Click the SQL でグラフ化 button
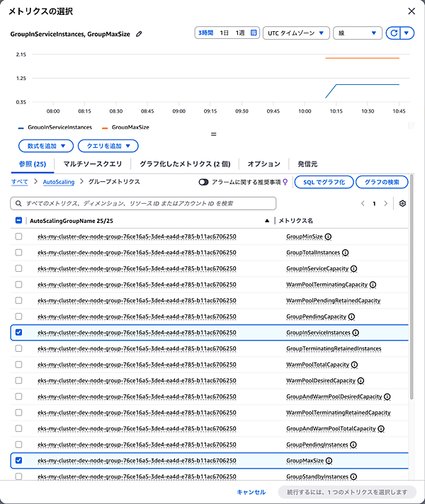Screen dimensions: 425x504 pos(324,182)
